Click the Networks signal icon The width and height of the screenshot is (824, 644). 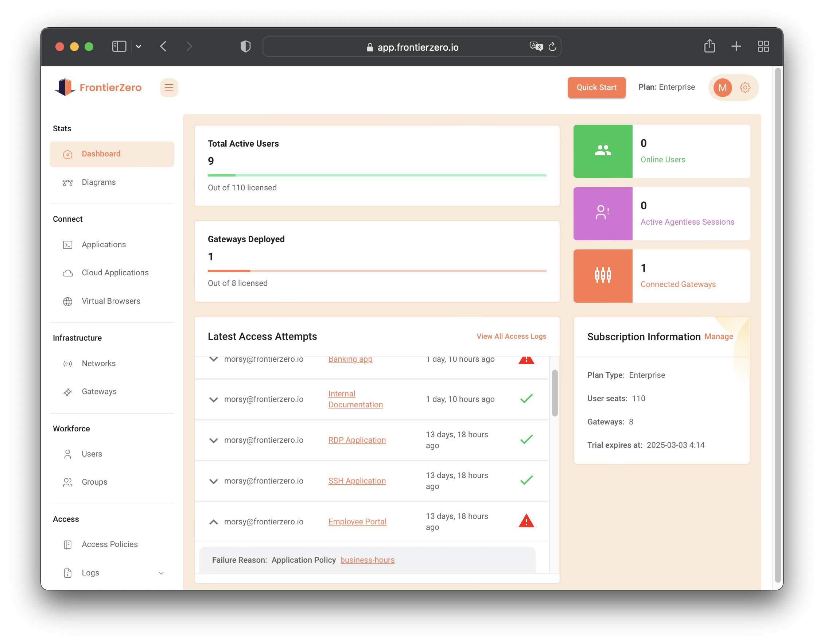point(67,364)
